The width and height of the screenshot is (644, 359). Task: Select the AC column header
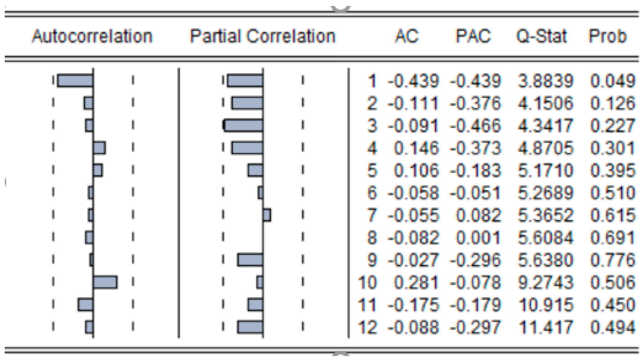[x=407, y=36]
